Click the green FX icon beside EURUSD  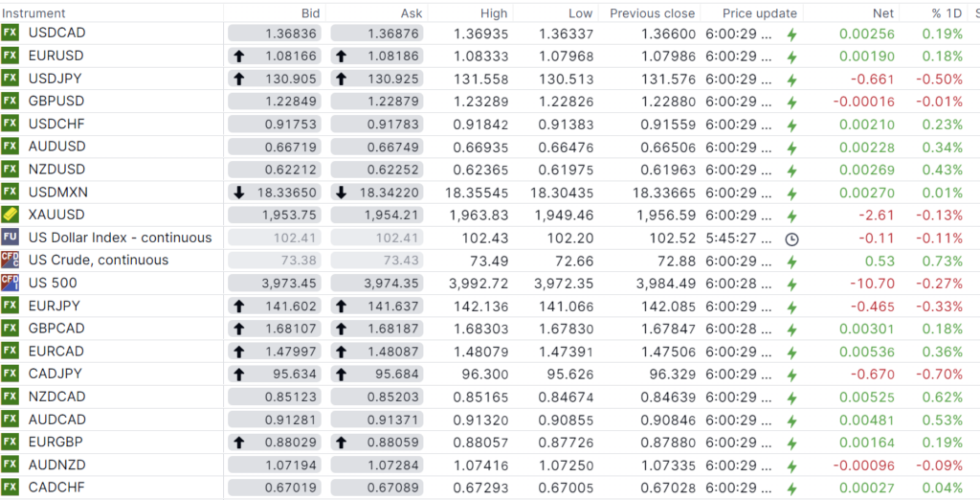(10, 56)
